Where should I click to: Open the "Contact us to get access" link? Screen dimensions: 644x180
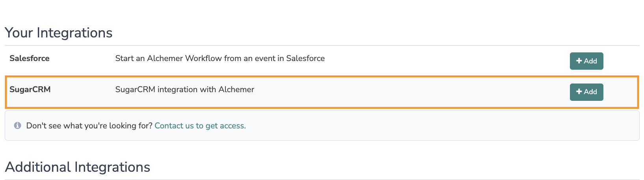click(x=200, y=126)
